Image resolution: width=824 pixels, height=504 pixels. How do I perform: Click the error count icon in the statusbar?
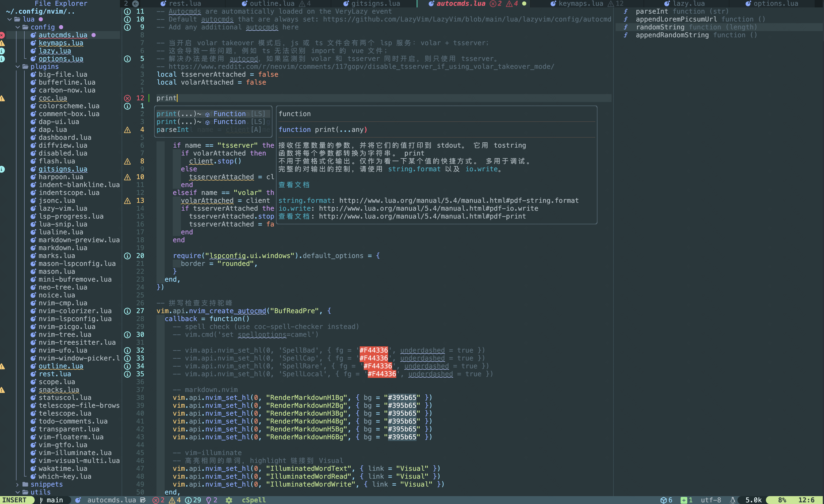point(156,500)
